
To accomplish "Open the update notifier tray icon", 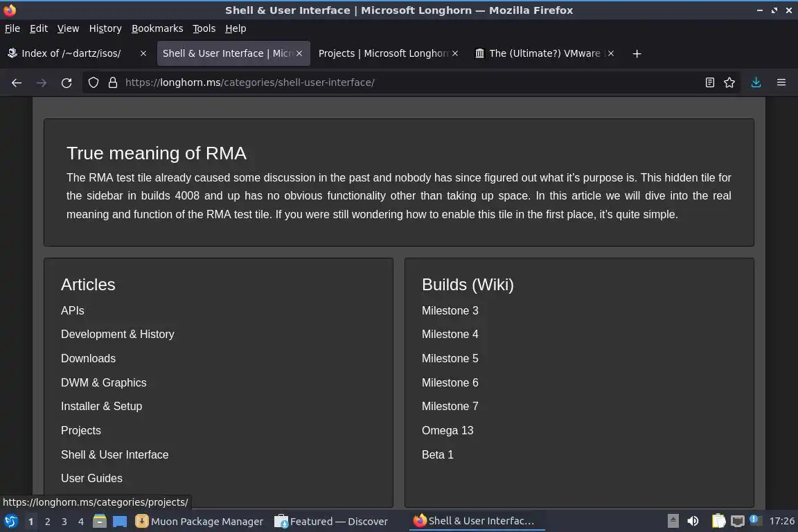I will pyautogui.click(x=756, y=520).
